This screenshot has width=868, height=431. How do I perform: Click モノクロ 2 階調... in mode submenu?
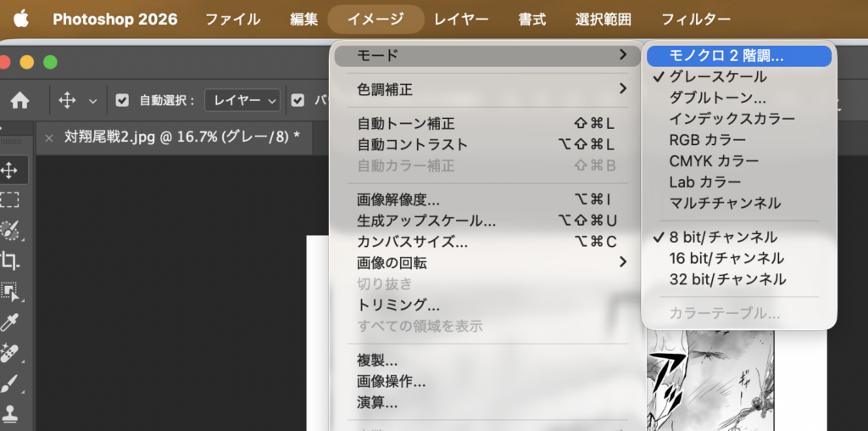coord(726,56)
